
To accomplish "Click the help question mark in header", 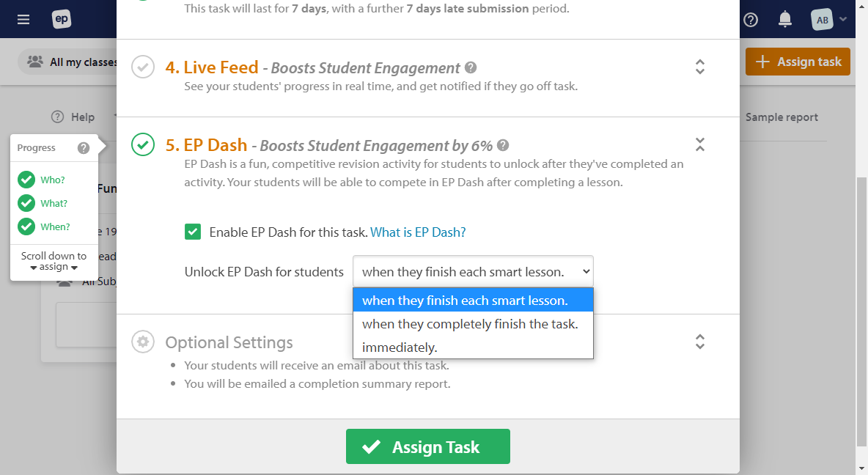I will (x=751, y=20).
